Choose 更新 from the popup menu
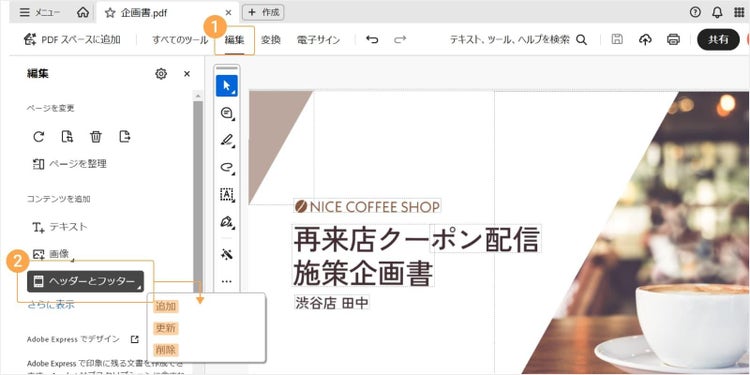The width and height of the screenshot is (750, 375). click(x=165, y=328)
